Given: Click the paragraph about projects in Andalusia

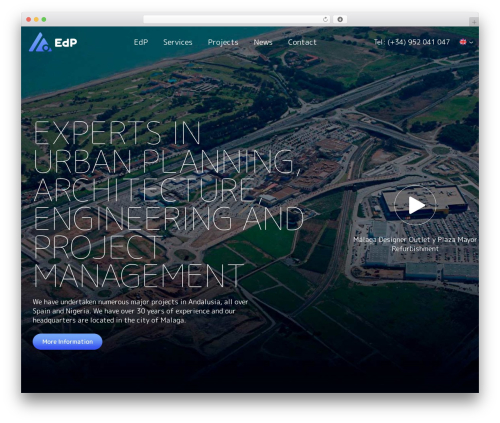Looking at the screenshot, I should tap(140, 311).
